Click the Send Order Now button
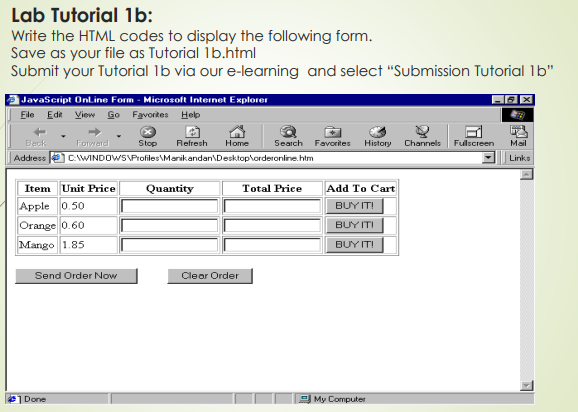Image resolution: width=578 pixels, height=412 pixels. pos(76,276)
